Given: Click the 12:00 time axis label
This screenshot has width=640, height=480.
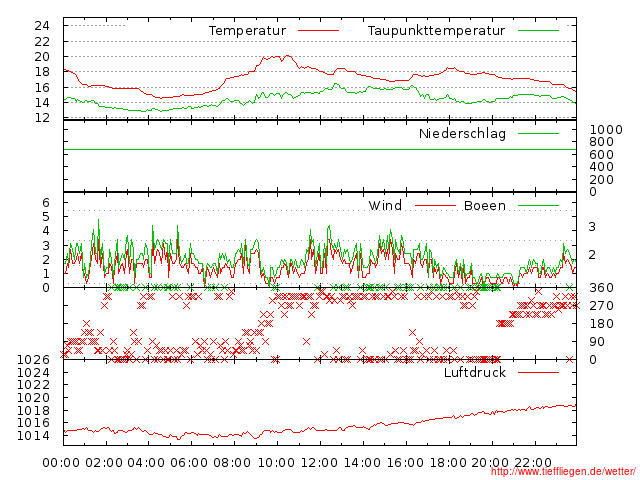Looking at the screenshot, I should tap(319, 463).
